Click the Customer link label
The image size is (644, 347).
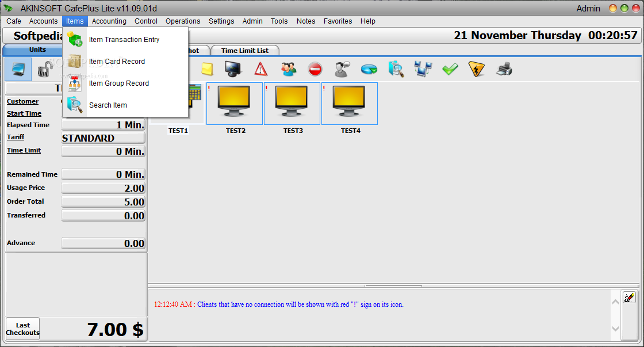22,101
